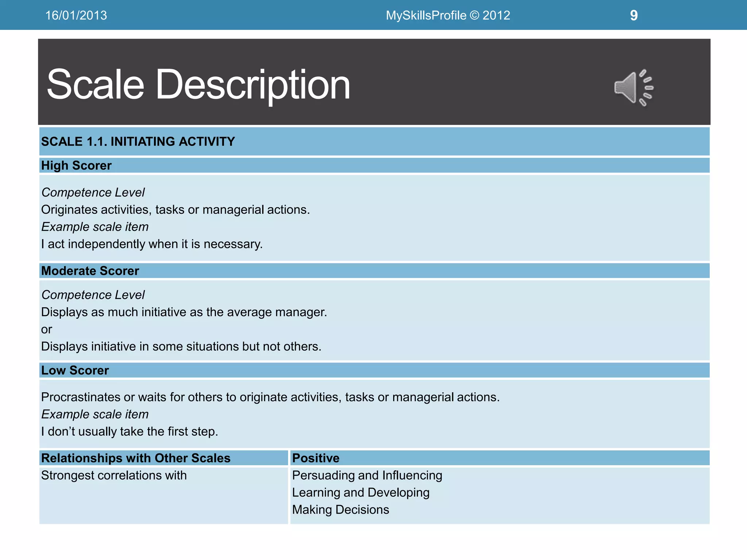Click 'I don't usually take the first step'
The width and height of the screenshot is (747, 560).
coord(129,432)
